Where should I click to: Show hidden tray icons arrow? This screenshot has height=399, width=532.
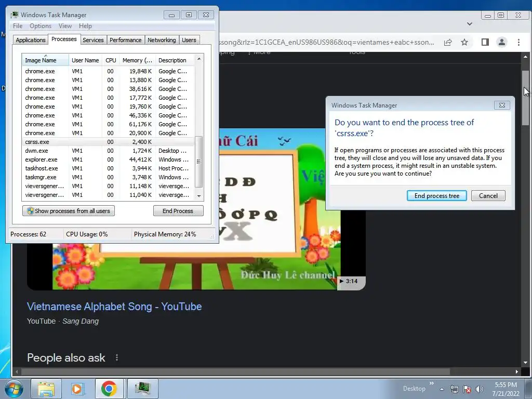click(x=442, y=389)
